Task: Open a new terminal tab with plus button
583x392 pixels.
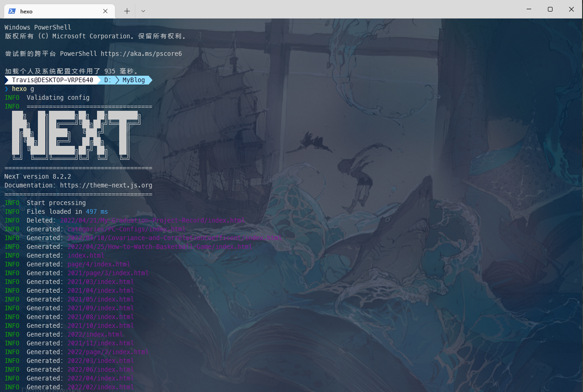Action: (x=127, y=11)
